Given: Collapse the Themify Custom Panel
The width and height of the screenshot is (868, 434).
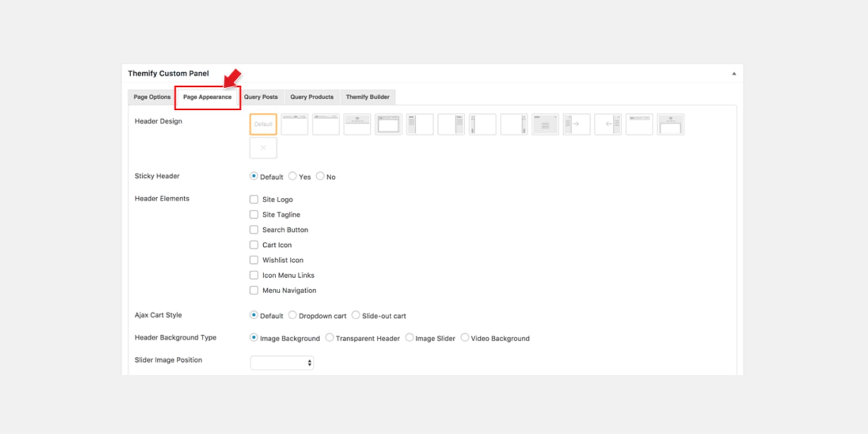Looking at the screenshot, I should [x=734, y=73].
